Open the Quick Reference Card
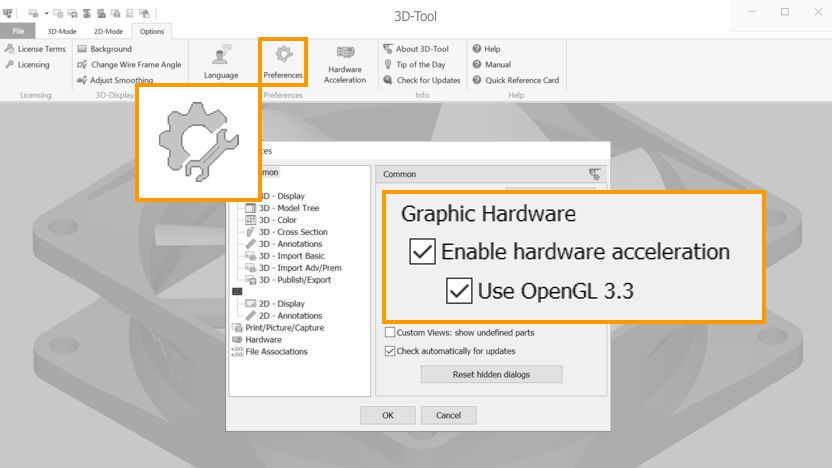 pos(515,80)
